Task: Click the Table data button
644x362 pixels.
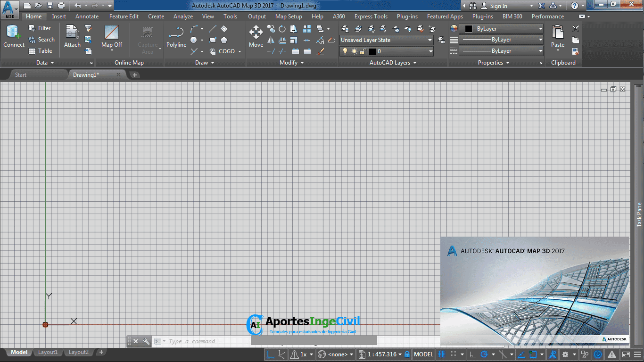Action: coord(41,51)
